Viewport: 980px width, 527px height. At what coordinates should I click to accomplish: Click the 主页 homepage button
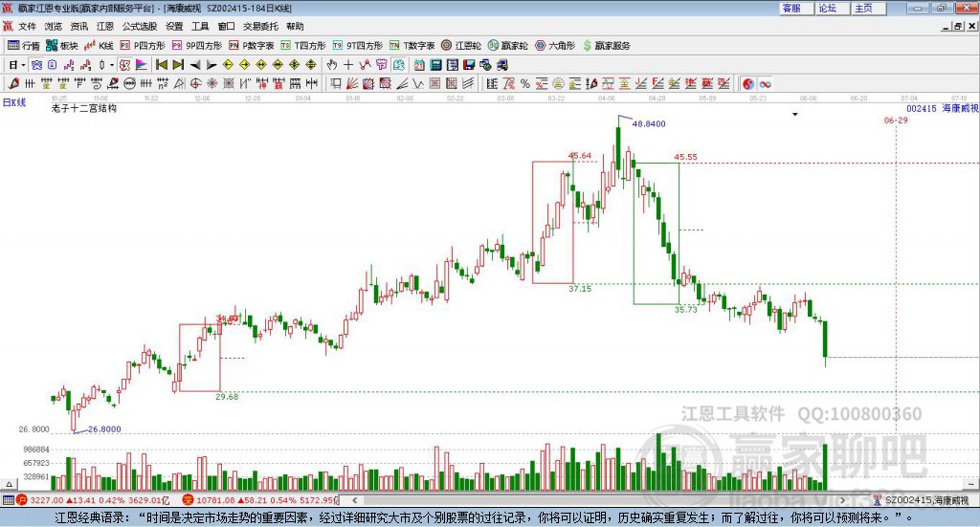pyautogui.click(x=869, y=8)
